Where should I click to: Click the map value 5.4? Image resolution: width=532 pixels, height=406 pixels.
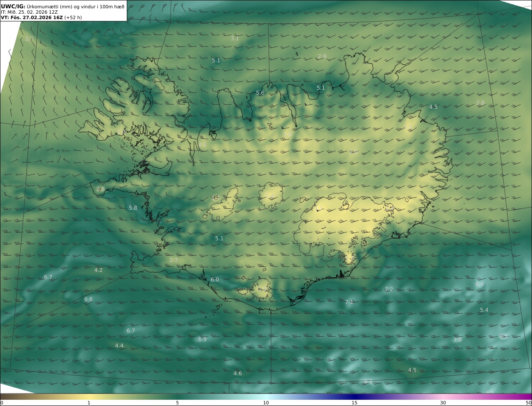coord(484,310)
